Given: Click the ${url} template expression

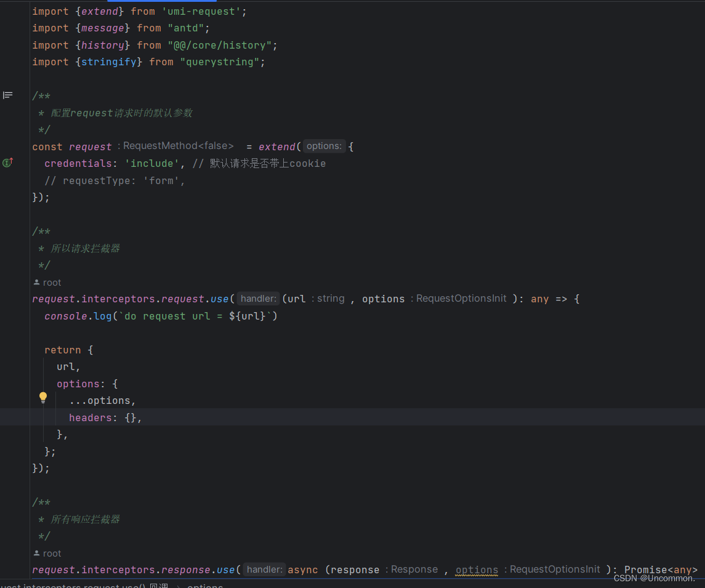Looking at the screenshot, I should click(248, 316).
